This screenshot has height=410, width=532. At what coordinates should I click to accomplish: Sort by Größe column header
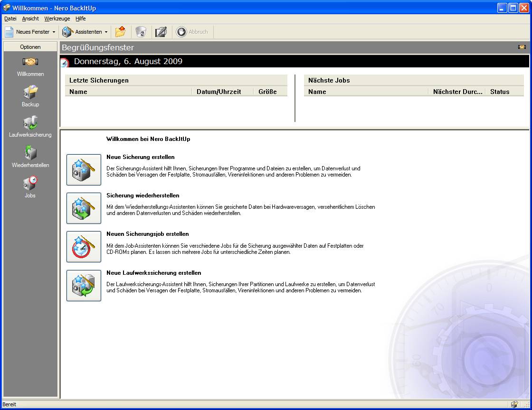[270, 92]
